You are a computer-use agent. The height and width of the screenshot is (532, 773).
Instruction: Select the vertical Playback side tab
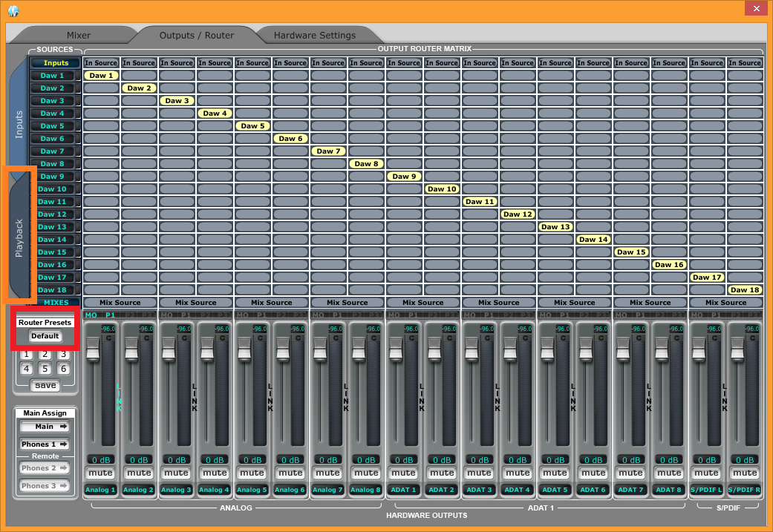[19, 238]
